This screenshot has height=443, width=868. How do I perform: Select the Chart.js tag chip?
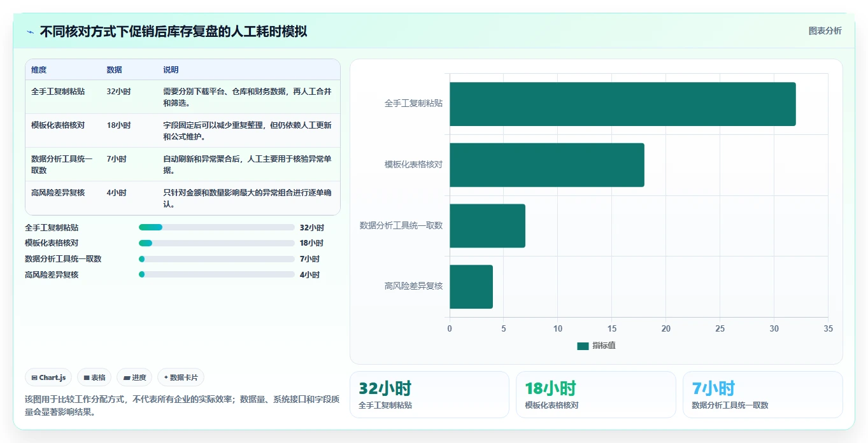49,377
